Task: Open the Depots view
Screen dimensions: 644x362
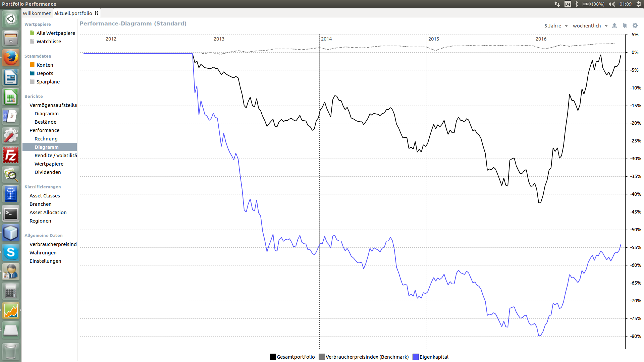Action: pyautogui.click(x=45, y=73)
